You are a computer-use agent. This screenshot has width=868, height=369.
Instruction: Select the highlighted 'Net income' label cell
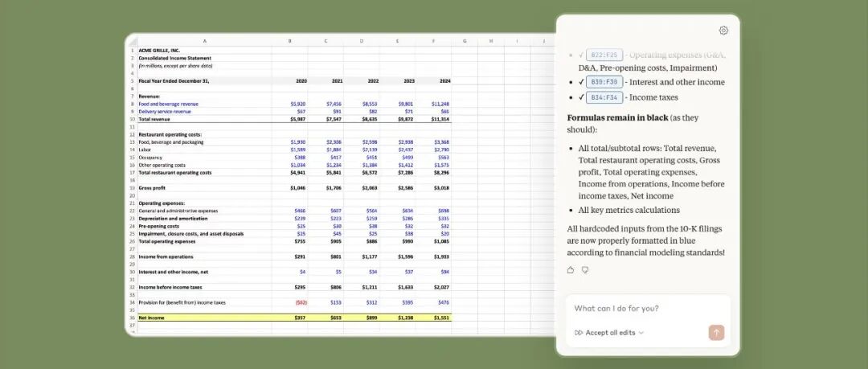pyautogui.click(x=204, y=318)
